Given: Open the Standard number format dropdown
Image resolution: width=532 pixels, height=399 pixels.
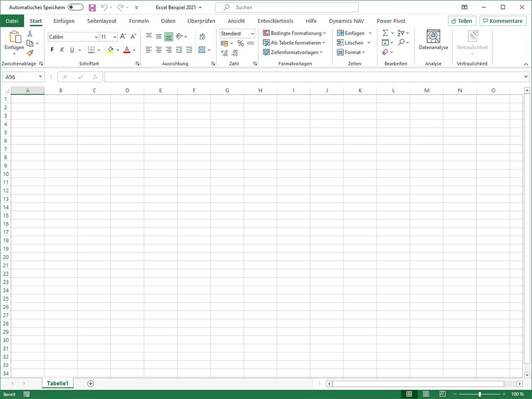Looking at the screenshot, I should [x=253, y=34].
